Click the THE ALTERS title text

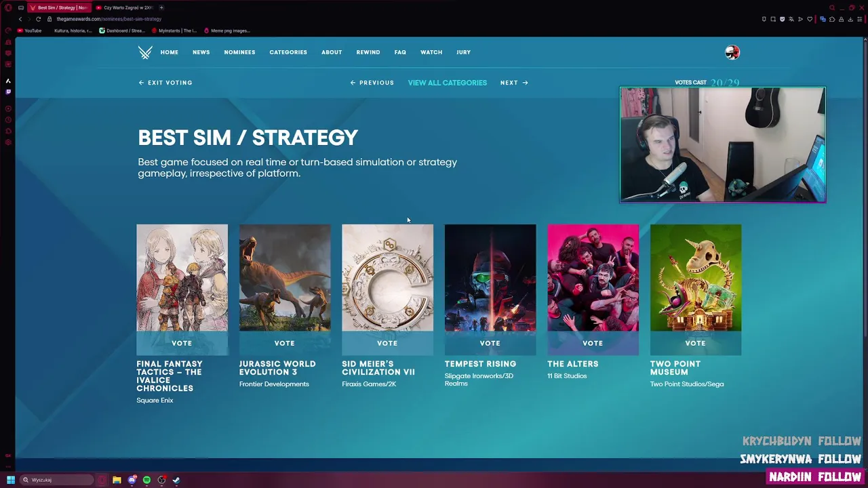pos(573,364)
